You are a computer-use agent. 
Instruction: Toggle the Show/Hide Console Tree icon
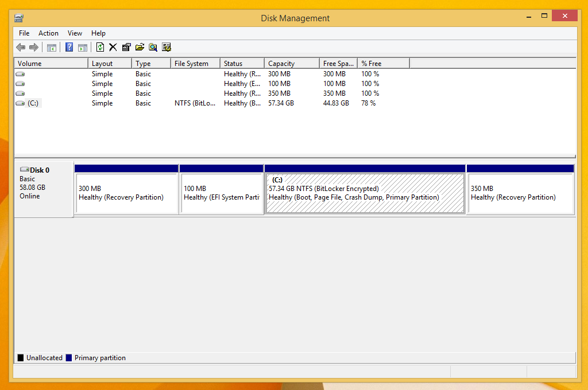click(52, 47)
